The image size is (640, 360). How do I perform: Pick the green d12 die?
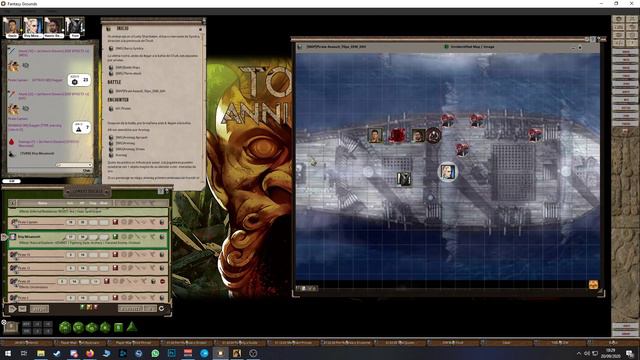pos(78,327)
